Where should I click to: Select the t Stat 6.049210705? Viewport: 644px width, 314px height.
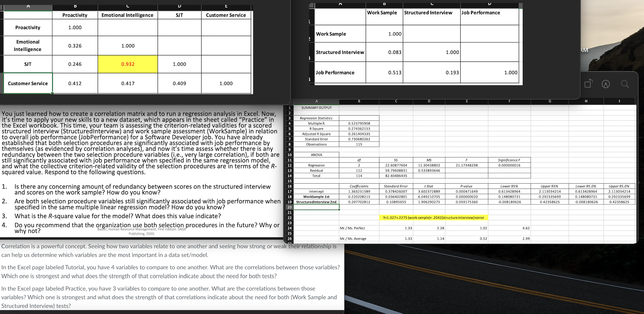429,197
